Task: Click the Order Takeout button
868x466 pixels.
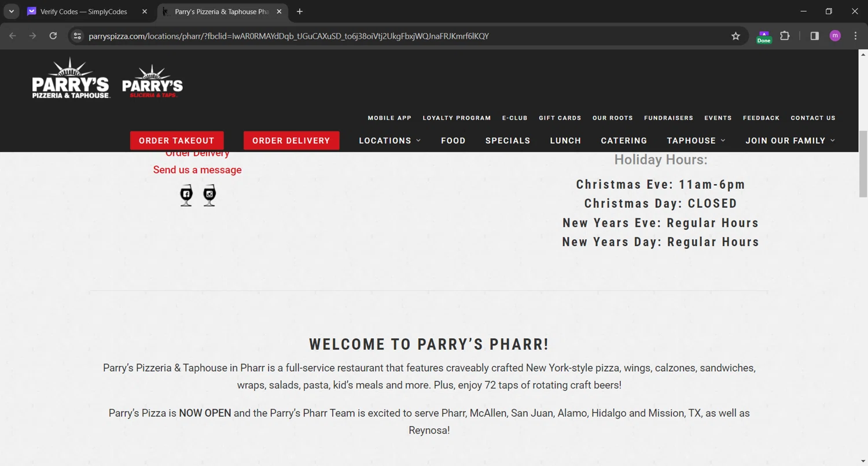Action: click(176, 141)
